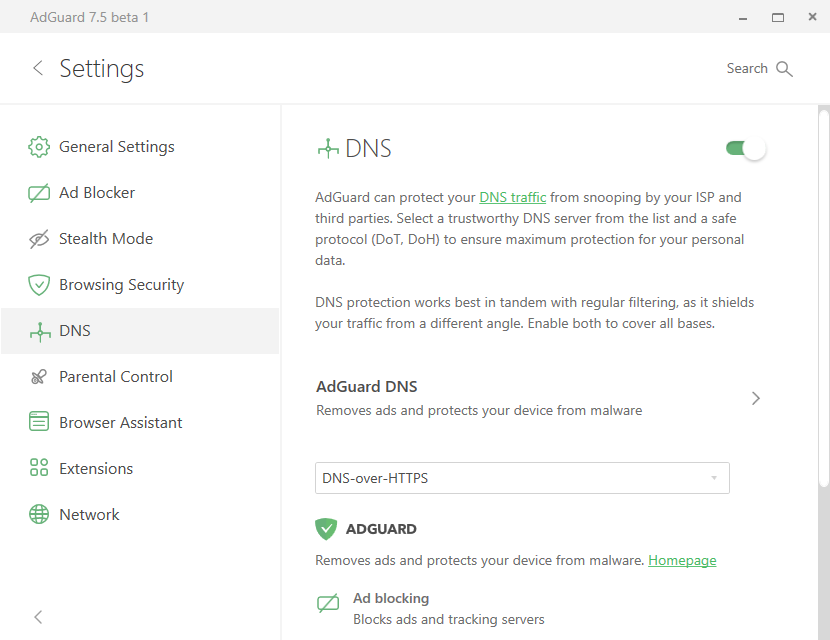Open the DNS traffic link

pyautogui.click(x=512, y=197)
